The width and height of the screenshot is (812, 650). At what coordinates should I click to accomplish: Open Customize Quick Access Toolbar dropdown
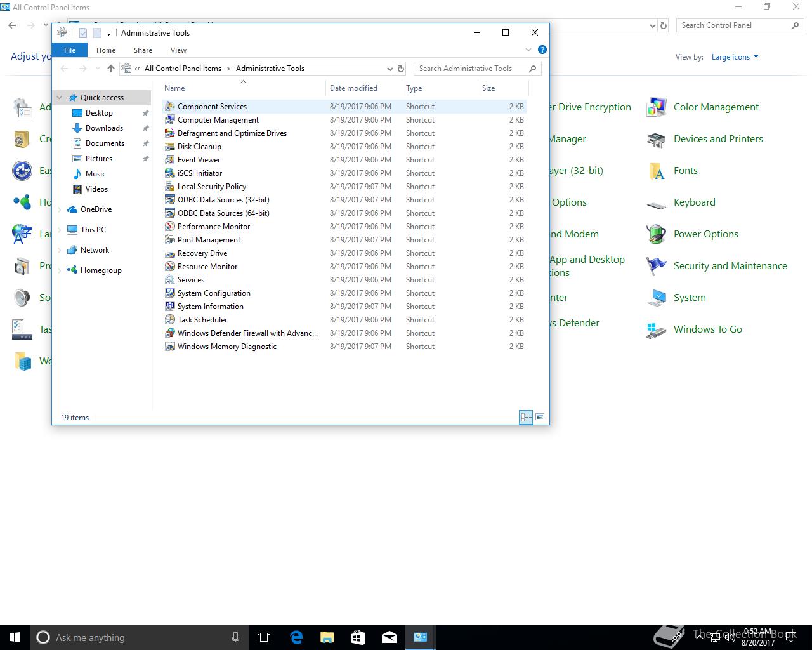pos(108,33)
